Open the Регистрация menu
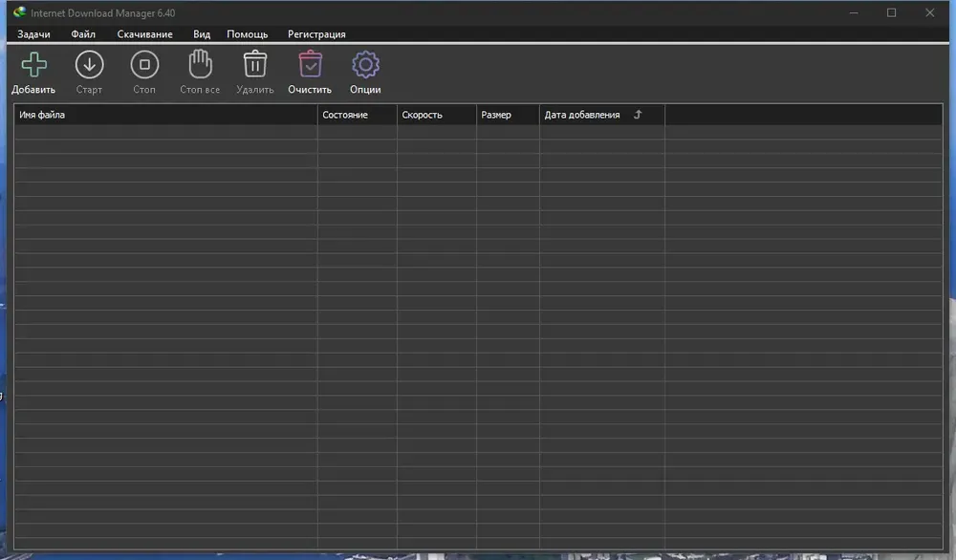This screenshot has height=560, width=956. (x=316, y=34)
